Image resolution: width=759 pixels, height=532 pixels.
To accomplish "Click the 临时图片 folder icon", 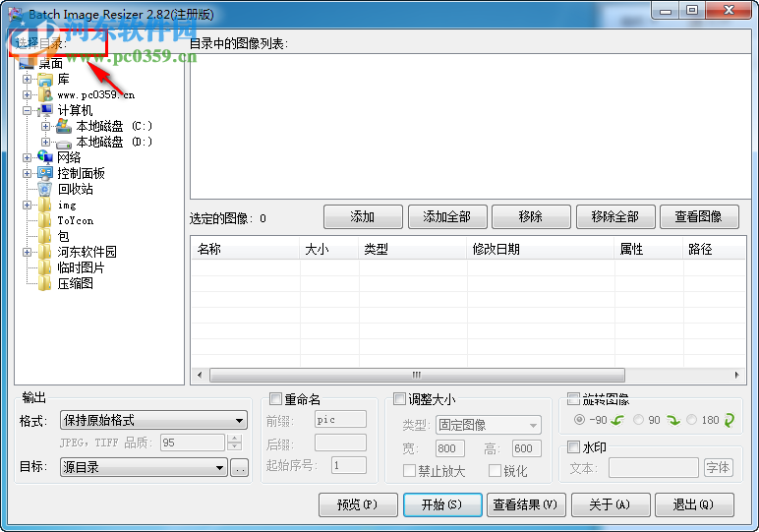I will pyautogui.click(x=45, y=267).
